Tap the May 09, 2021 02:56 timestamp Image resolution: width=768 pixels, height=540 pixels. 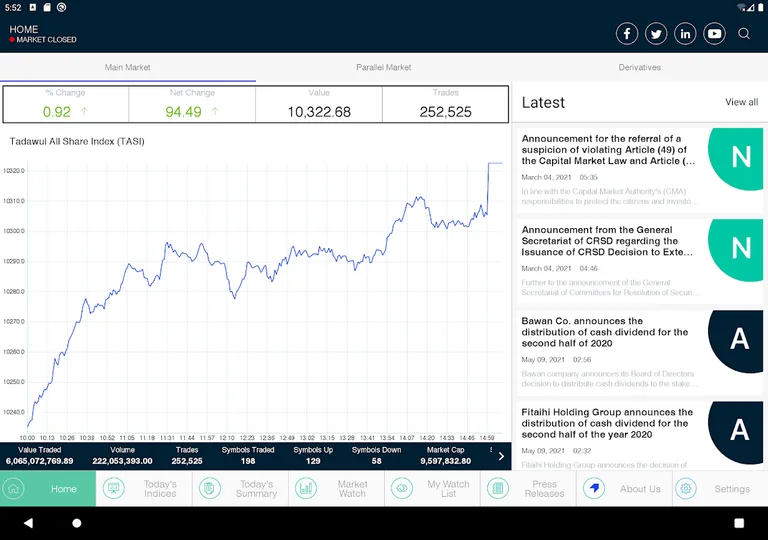coord(556,360)
